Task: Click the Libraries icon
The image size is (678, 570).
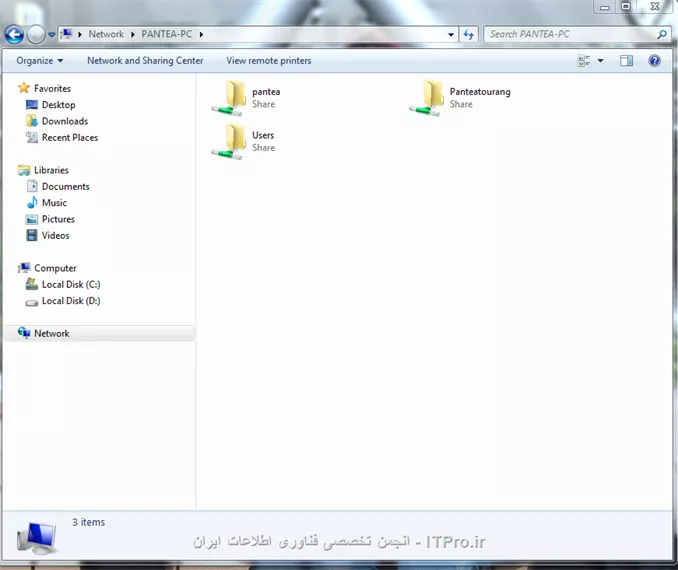Action: click(x=24, y=170)
